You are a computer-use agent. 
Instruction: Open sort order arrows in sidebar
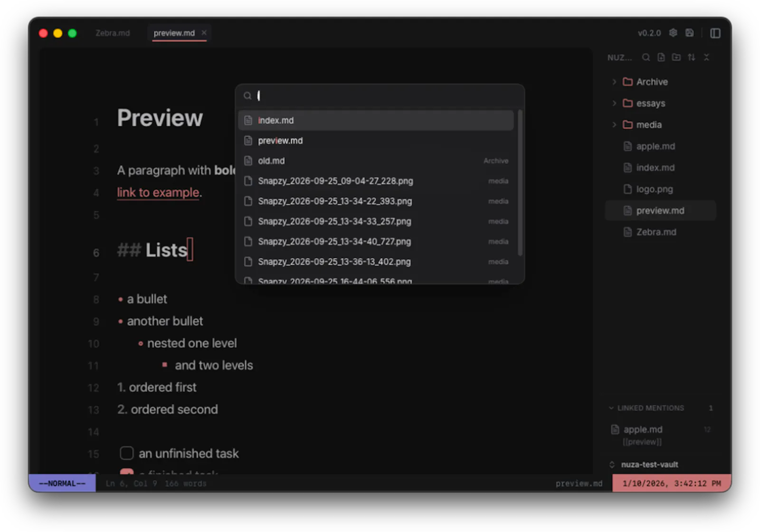tap(692, 57)
